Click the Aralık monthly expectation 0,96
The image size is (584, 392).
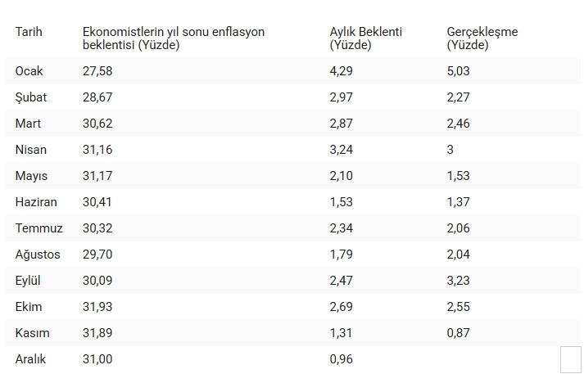(x=341, y=359)
